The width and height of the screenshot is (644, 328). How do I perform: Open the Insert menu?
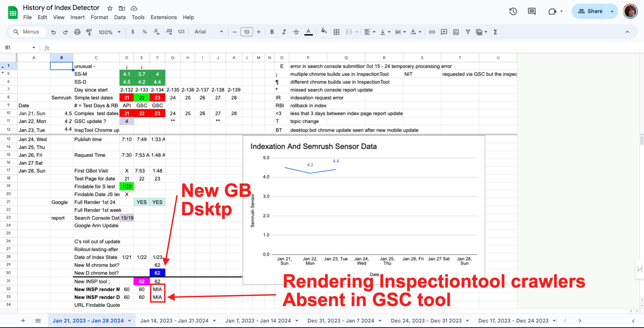click(x=77, y=17)
